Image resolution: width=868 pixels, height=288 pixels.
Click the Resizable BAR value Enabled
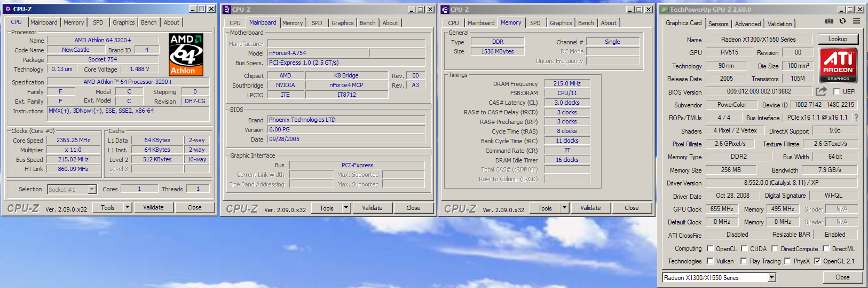(x=835, y=235)
